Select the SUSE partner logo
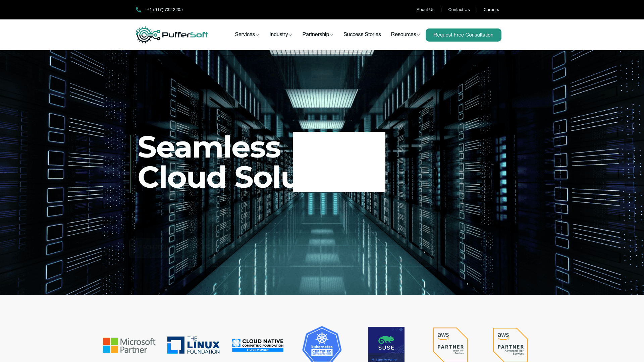The image size is (644, 362). [386, 344]
